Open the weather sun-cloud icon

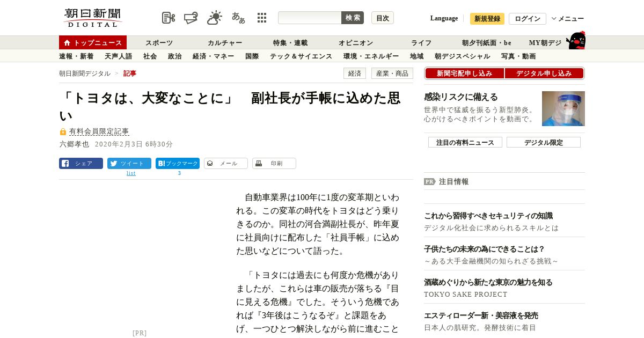tap(215, 18)
